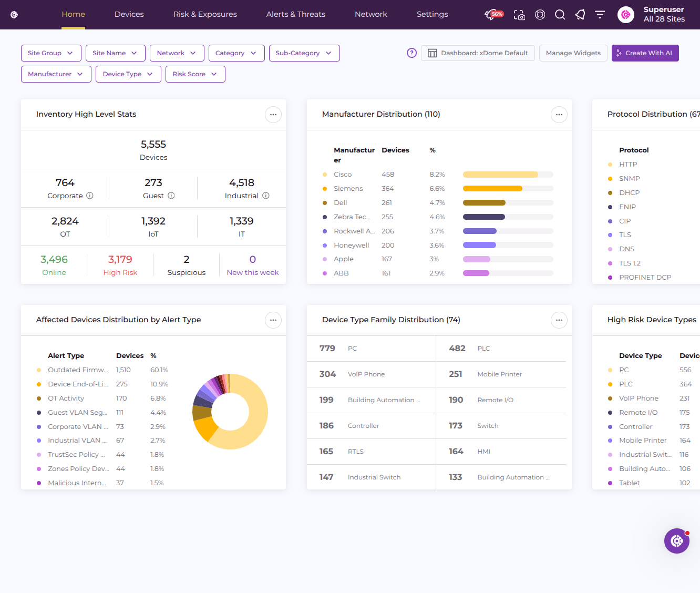Screen dimensions: 700x593
Task: Open the lifebuoy support icon
Action: [540, 15]
